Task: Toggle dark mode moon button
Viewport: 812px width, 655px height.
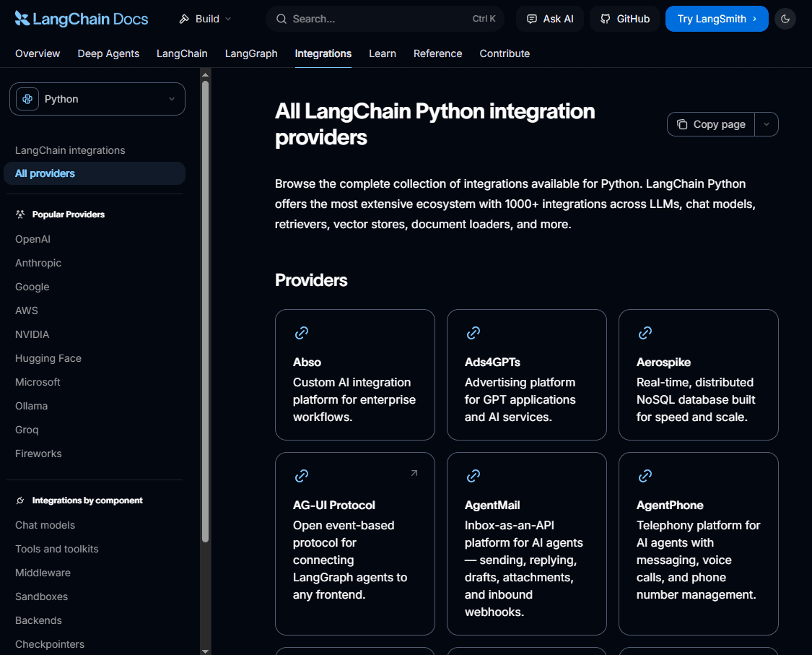Action: tap(785, 19)
